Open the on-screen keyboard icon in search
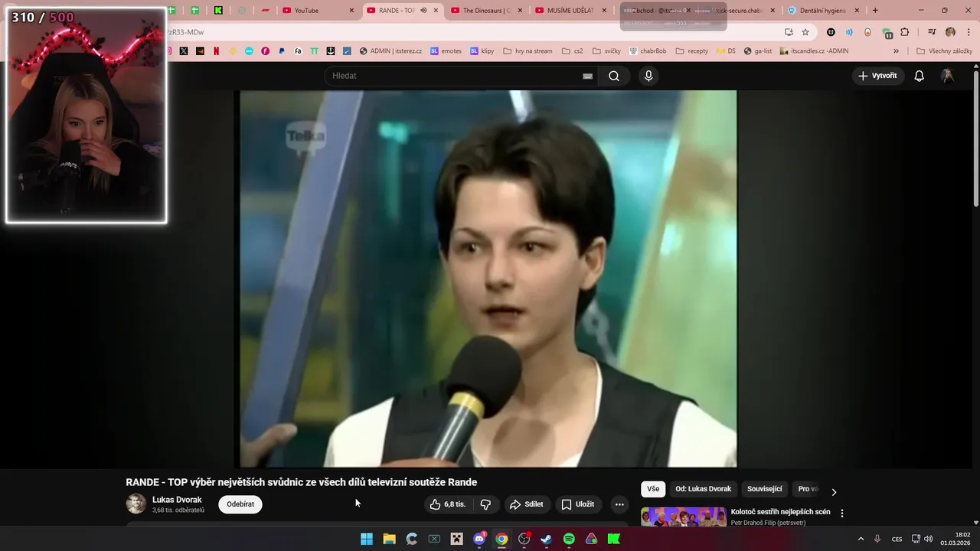The height and width of the screenshot is (551, 980). pos(587,76)
